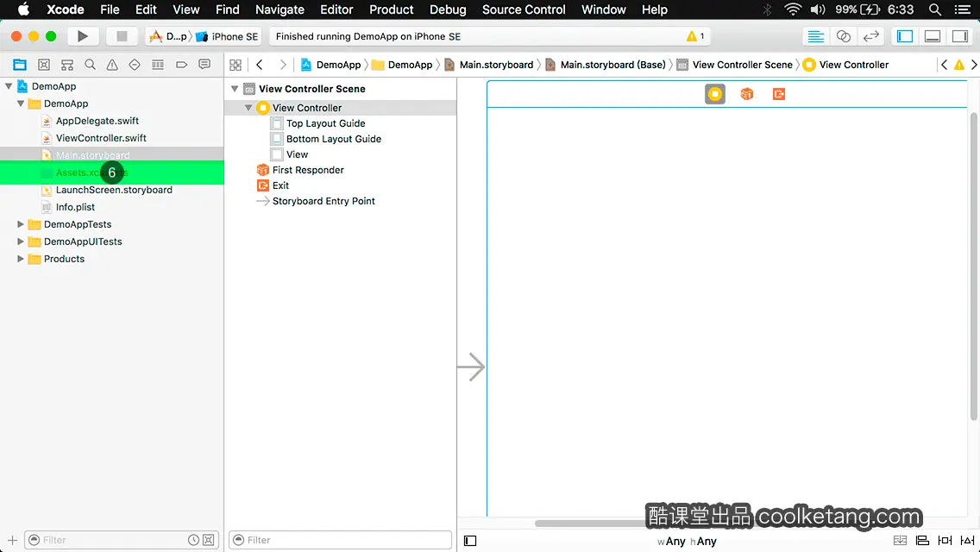Open the Find navigator magnifier icon
The height and width of the screenshot is (552, 980).
[x=90, y=65]
